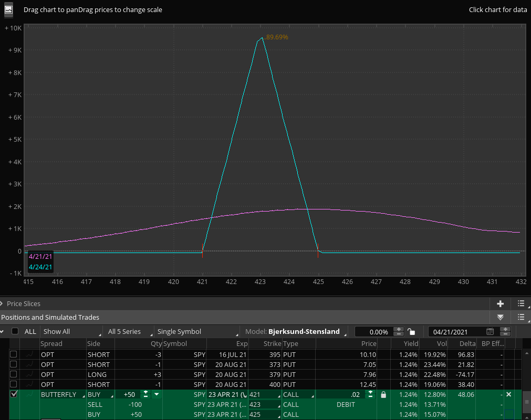Enable the SHORT 395 PUT position checkbox
The height and width of the screenshot is (420, 531).
(14, 354)
